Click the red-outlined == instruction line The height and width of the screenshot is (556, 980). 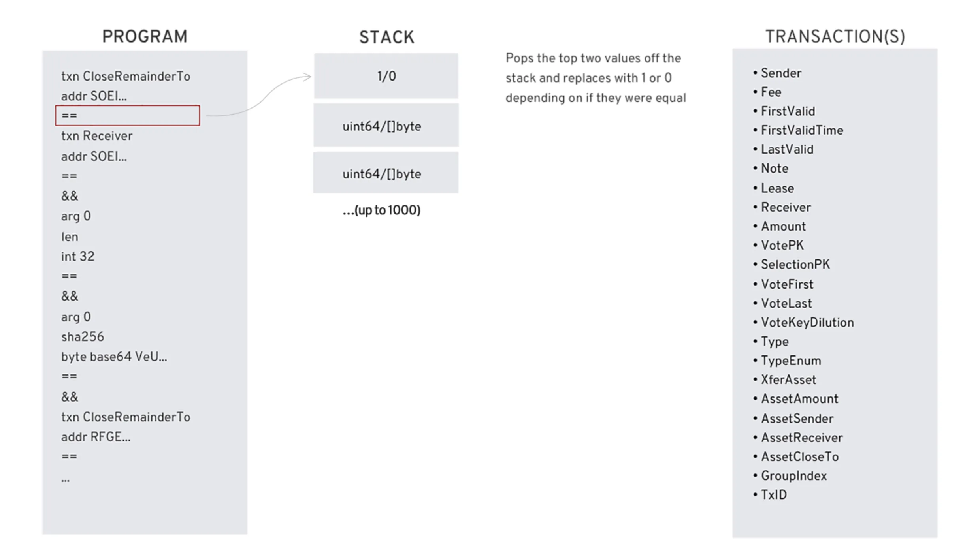(127, 115)
